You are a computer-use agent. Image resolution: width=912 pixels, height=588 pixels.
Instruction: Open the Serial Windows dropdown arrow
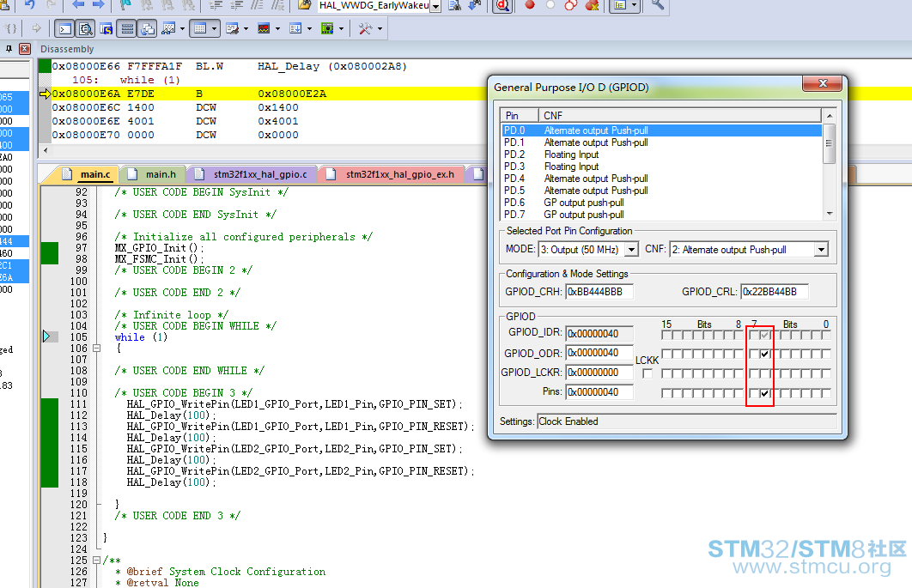[x=246, y=28]
